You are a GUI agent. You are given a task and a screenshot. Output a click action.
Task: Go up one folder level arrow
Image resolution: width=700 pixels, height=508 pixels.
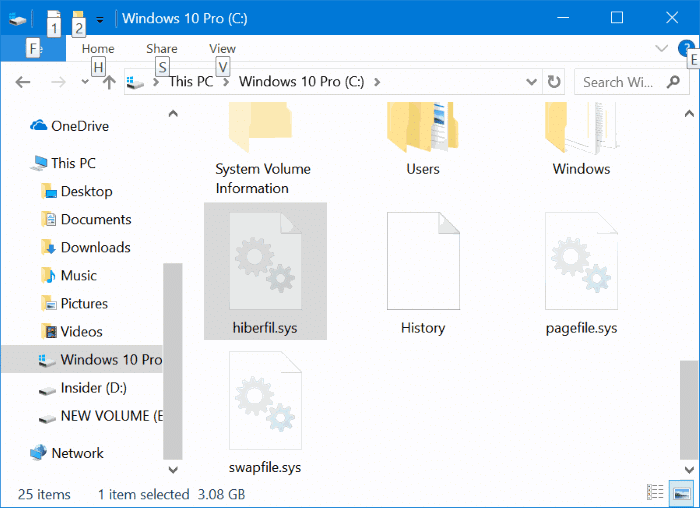[x=109, y=82]
